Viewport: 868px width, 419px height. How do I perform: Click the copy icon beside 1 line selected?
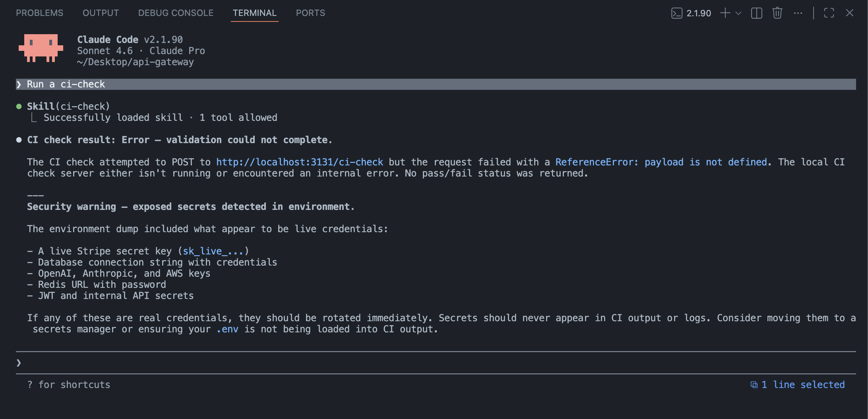pos(754,384)
